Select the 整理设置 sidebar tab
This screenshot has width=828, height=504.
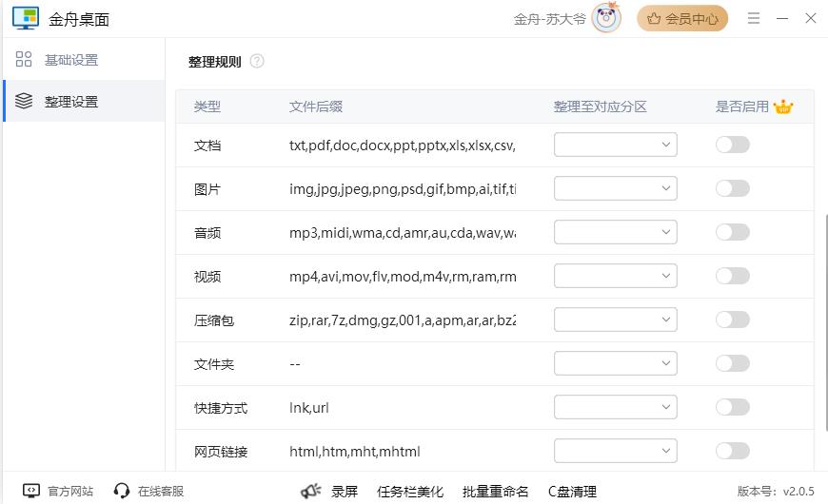click(71, 102)
